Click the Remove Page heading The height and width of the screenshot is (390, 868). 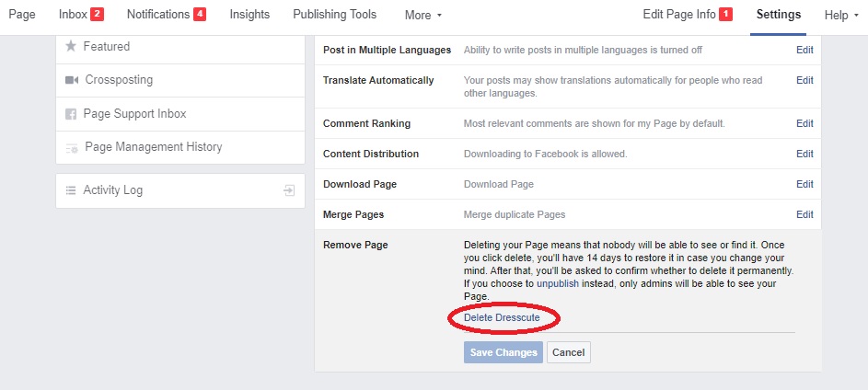[x=355, y=245]
